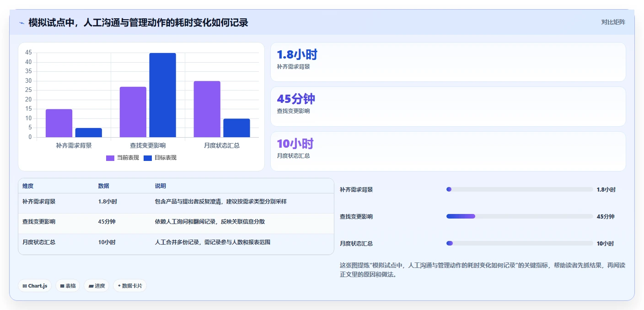The height and width of the screenshot is (310, 644).
Task: Click the 数据卡片 tag chip
Action: click(130, 286)
